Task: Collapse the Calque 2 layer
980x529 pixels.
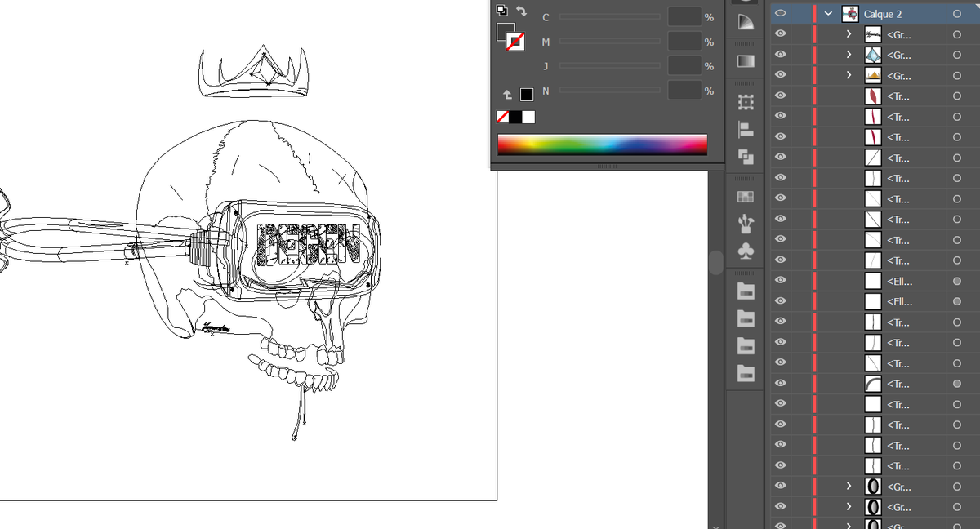Action: [x=830, y=13]
